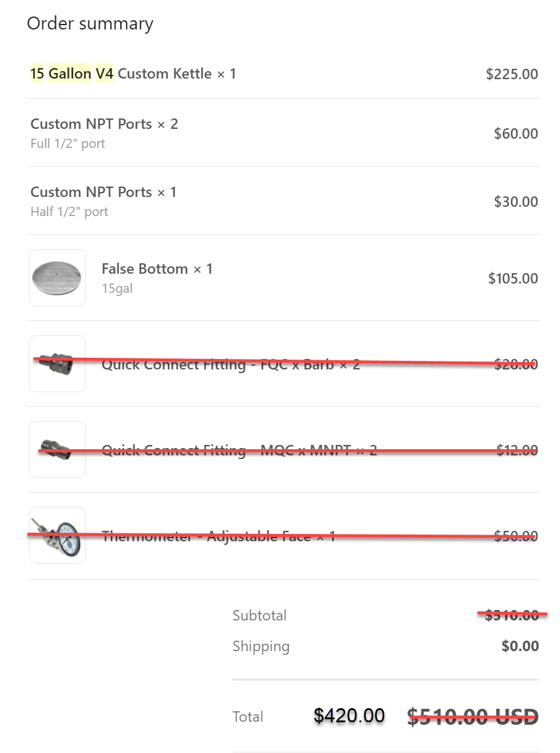
Task: Click the False Bottom product thumbnail
Action: pyautogui.click(x=57, y=277)
